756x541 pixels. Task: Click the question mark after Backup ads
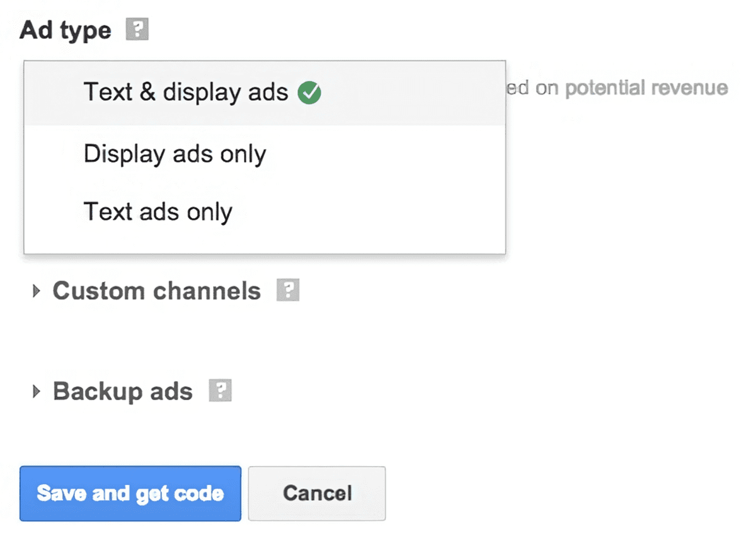pos(220,390)
